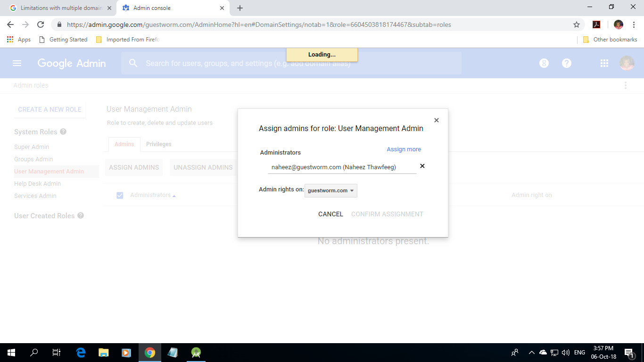The image size is (644, 362).
Task: Open the hourglass tasks icon in header
Action: point(544,63)
